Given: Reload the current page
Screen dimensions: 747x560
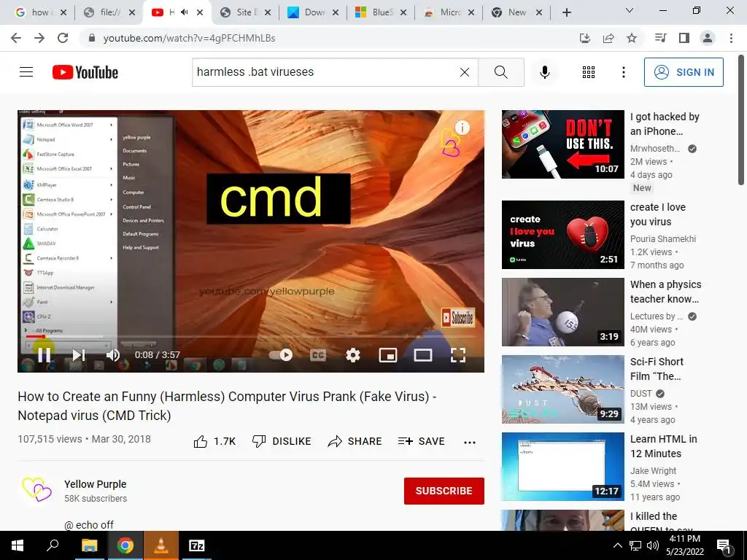Looking at the screenshot, I should [x=63, y=38].
